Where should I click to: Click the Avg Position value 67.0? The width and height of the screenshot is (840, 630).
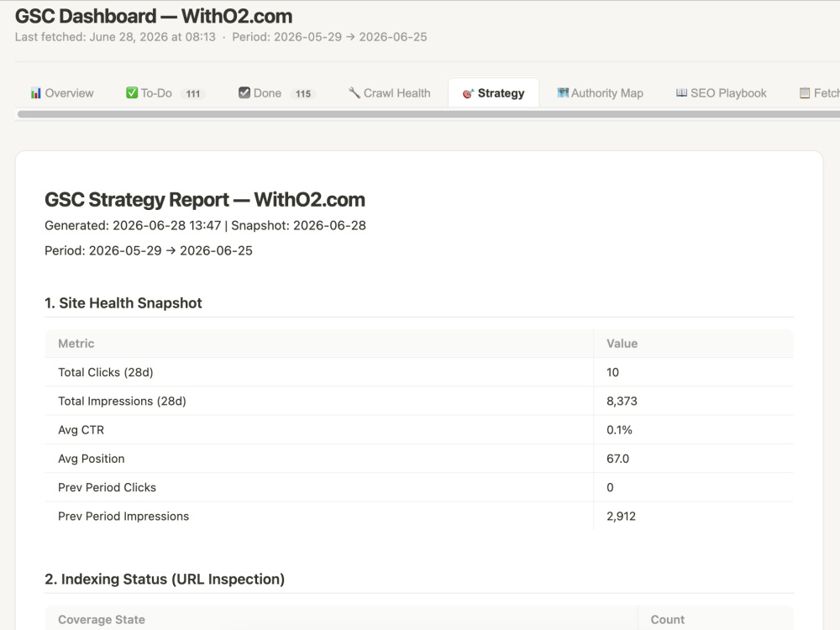point(617,459)
